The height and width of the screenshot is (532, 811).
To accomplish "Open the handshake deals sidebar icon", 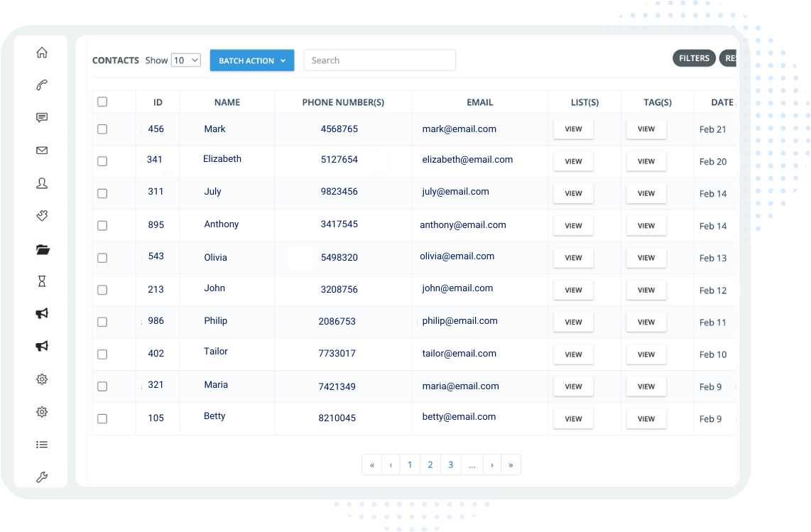I will [42, 215].
